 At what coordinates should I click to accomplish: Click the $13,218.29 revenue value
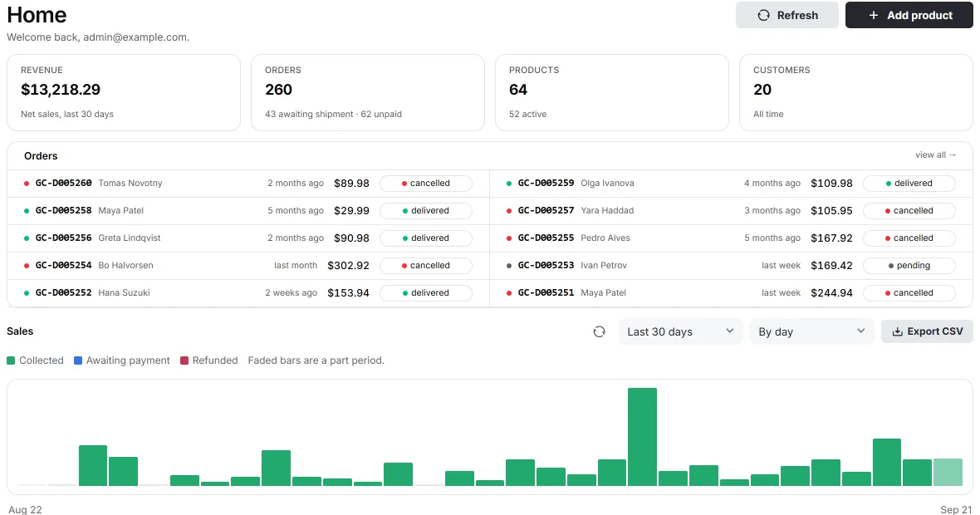click(61, 90)
